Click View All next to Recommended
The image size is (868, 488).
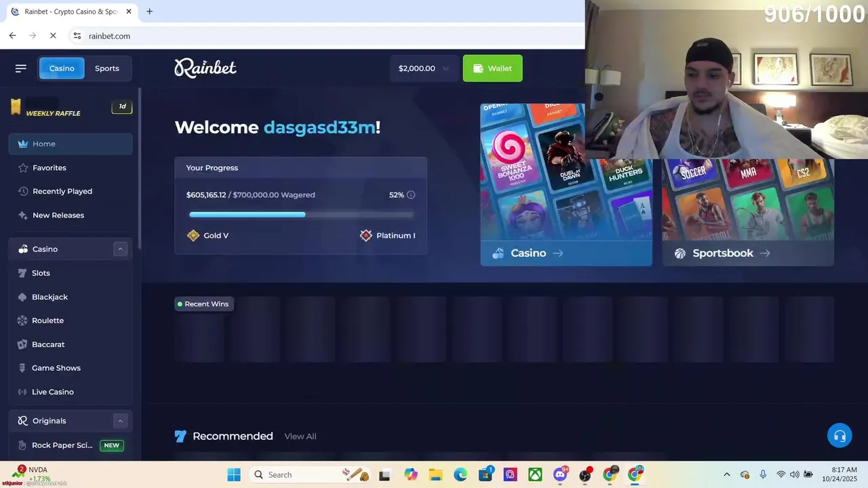[300, 436]
